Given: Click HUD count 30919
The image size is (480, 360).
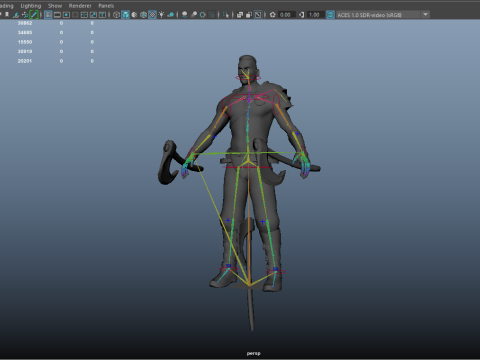Looking at the screenshot, I should pyautogui.click(x=25, y=51).
